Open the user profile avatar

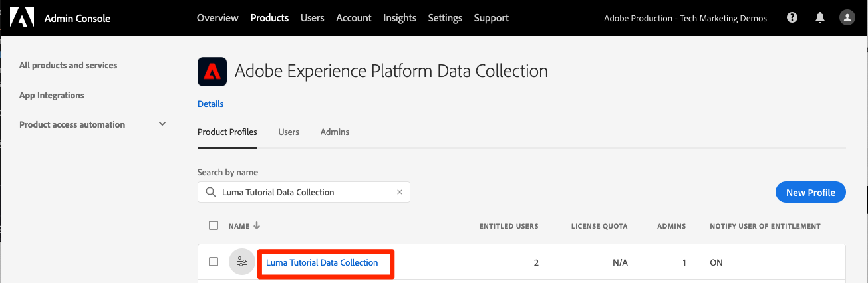[847, 18]
